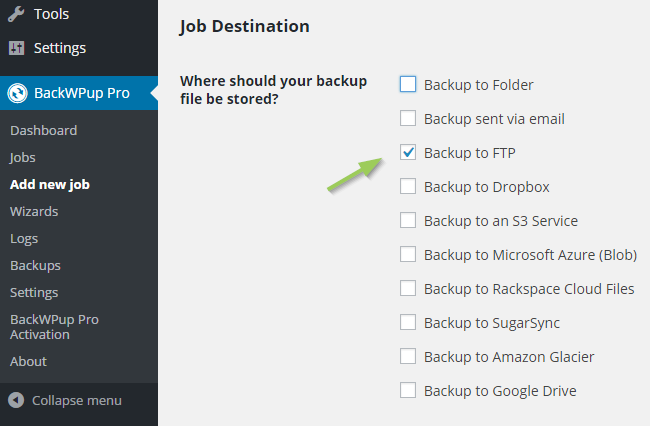Click the Tools wrench icon

pos(16,14)
